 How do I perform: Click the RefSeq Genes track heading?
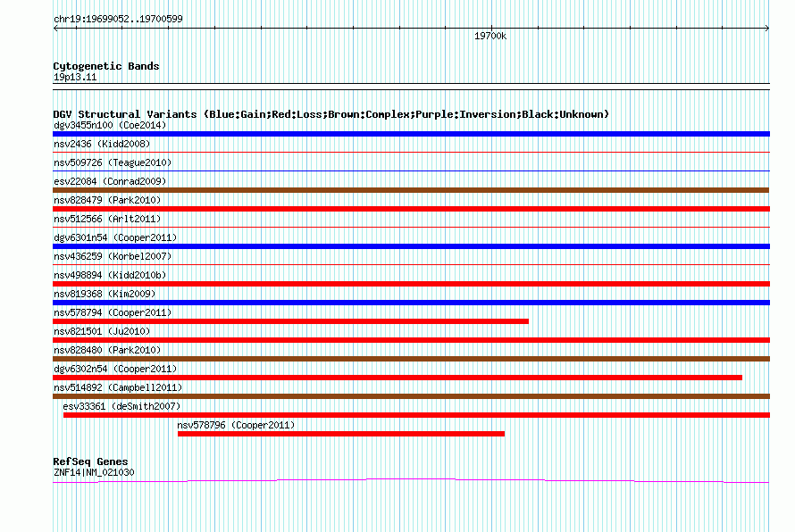coord(90,461)
